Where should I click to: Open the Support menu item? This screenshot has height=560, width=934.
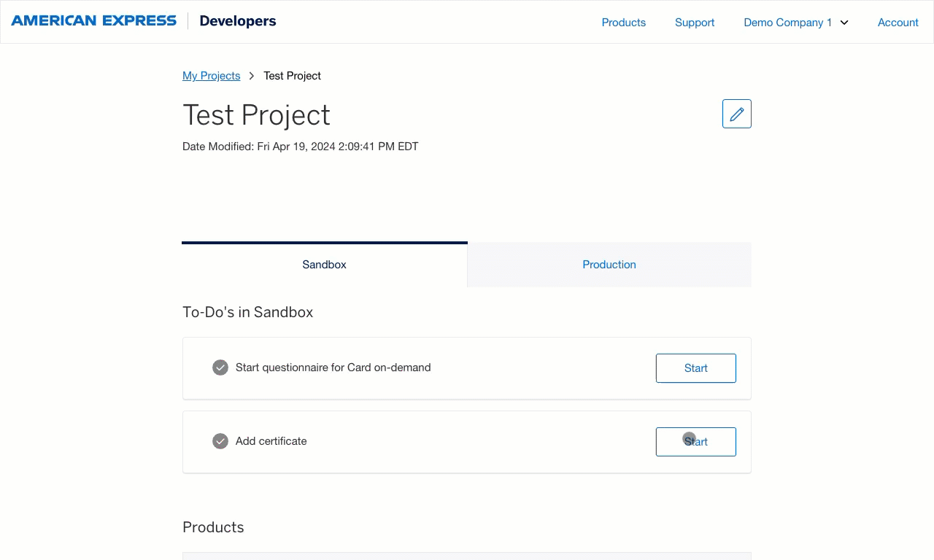tap(694, 23)
